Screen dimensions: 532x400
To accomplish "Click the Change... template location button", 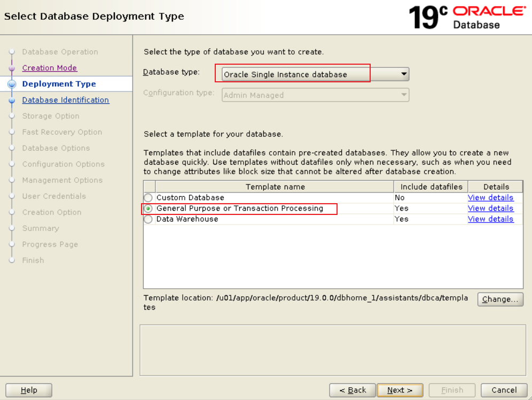I will coord(500,299).
